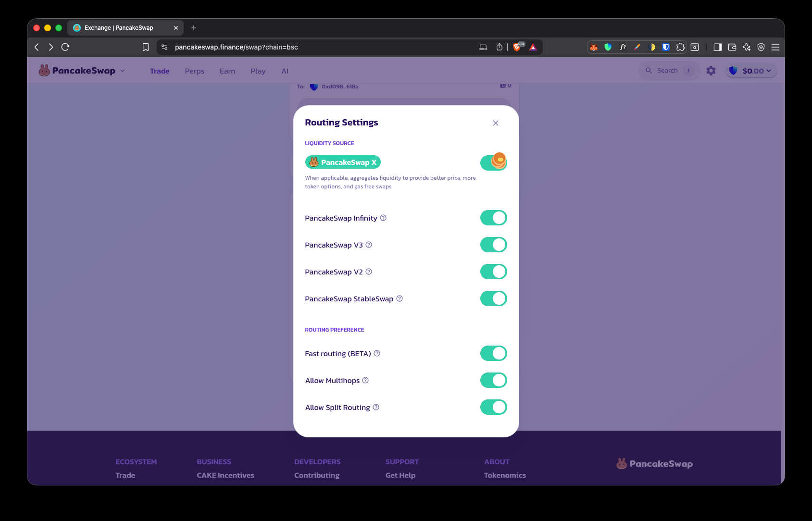Image resolution: width=812 pixels, height=521 pixels.
Task: Open the MetaMask fox extension
Action: point(594,47)
